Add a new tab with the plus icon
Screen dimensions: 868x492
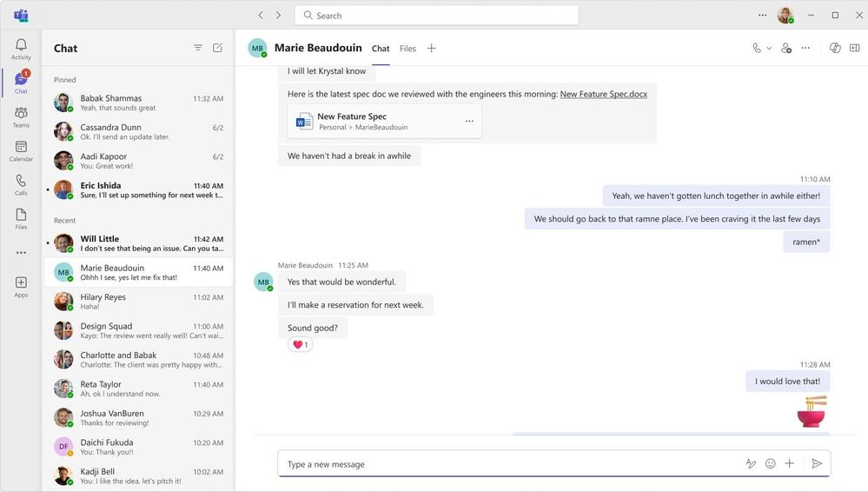pos(431,48)
